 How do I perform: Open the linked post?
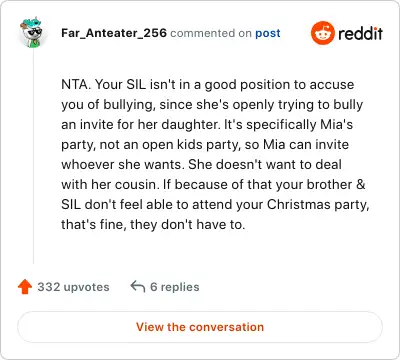(x=268, y=33)
